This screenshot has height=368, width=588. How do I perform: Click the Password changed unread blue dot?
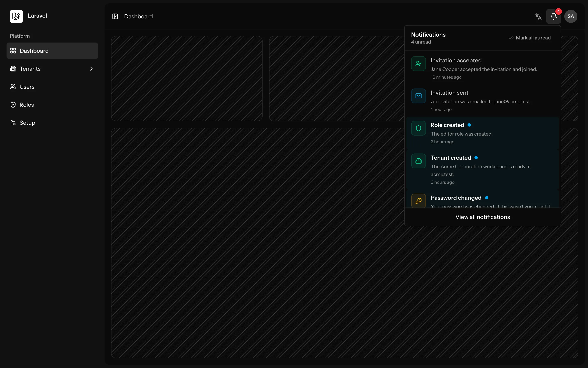[x=487, y=198]
